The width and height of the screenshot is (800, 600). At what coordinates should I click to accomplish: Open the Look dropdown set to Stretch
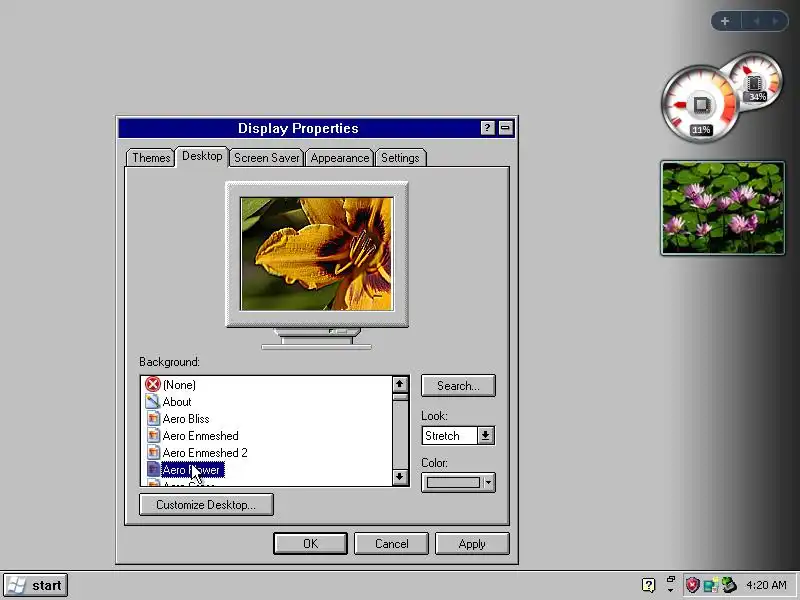pyautogui.click(x=458, y=436)
